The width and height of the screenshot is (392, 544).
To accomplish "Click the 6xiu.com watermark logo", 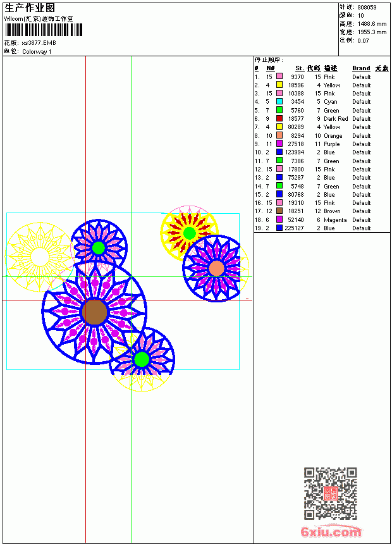I will 331,531.
